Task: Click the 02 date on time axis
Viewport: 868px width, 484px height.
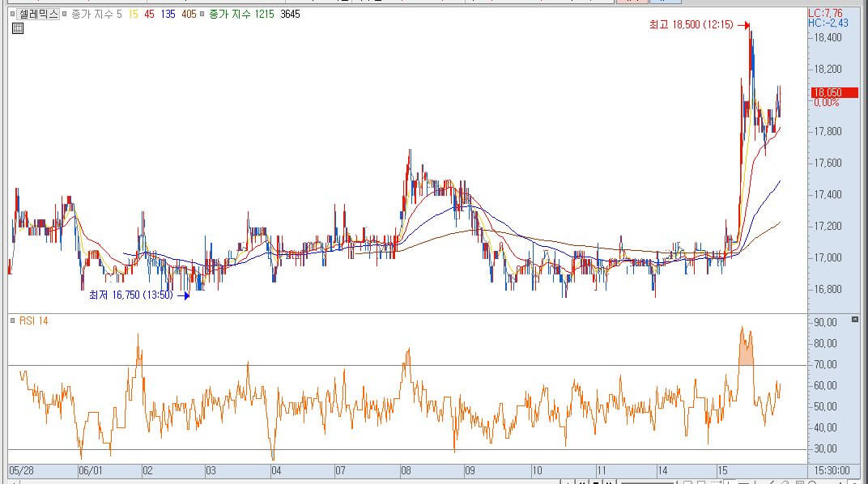Action: pos(147,471)
